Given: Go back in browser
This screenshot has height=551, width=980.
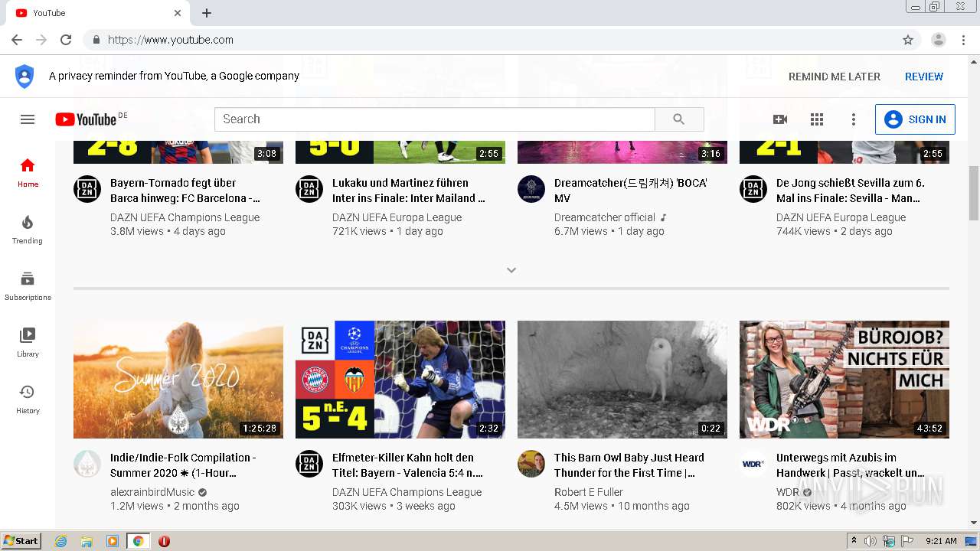Looking at the screenshot, I should pyautogui.click(x=17, y=40).
